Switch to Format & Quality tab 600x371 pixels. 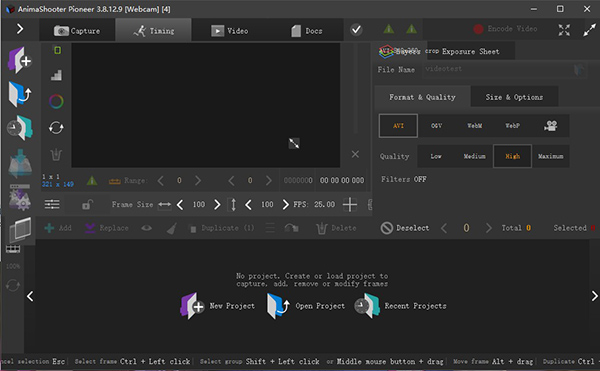(x=422, y=97)
